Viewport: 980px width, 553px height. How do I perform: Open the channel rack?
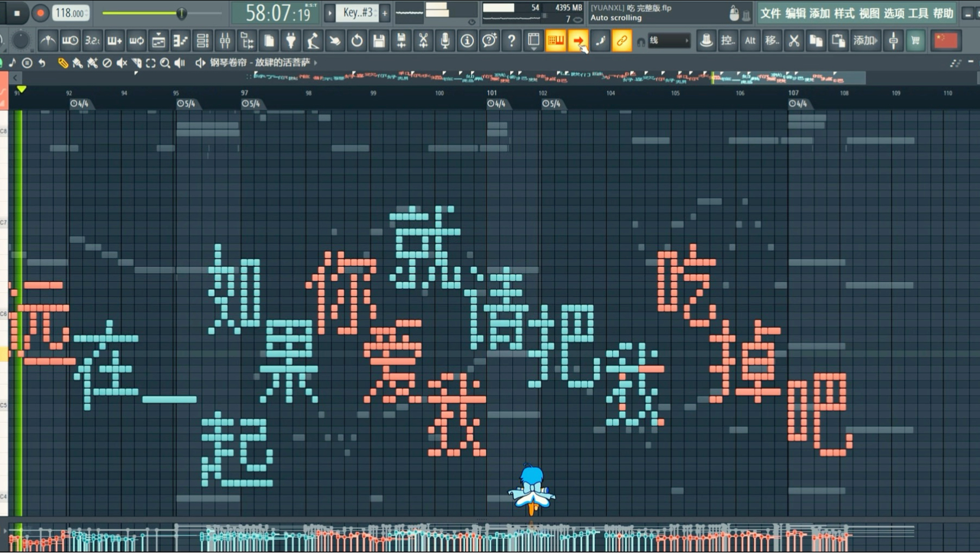[202, 41]
